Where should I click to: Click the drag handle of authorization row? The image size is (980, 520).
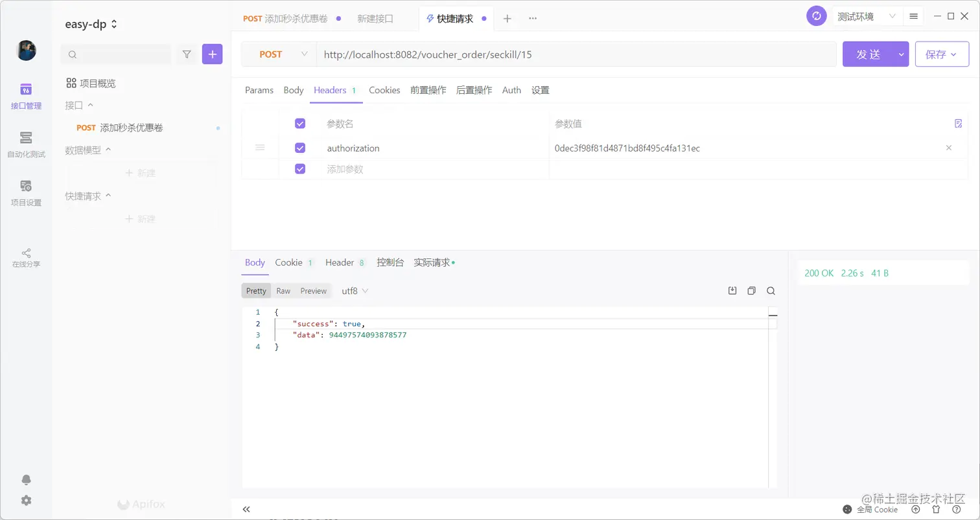[x=260, y=148]
